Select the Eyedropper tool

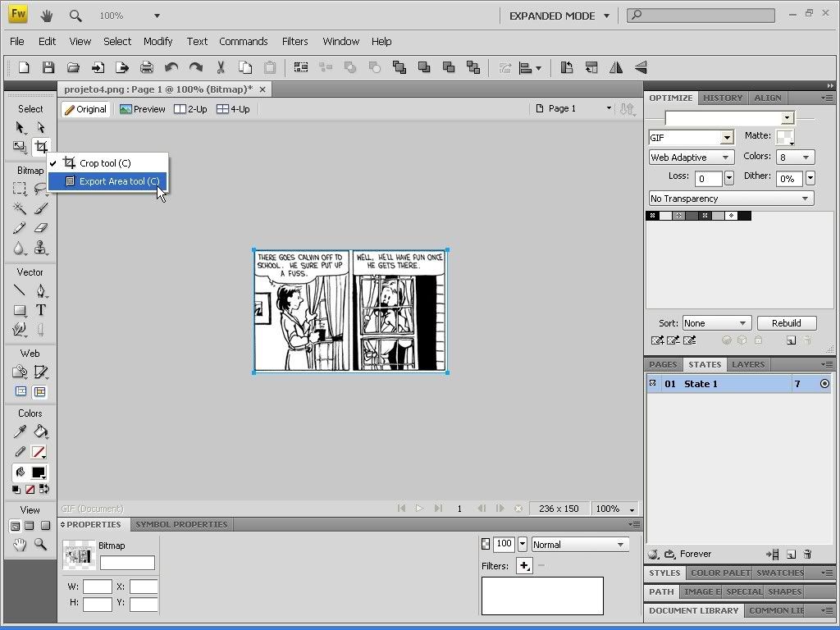(20, 431)
